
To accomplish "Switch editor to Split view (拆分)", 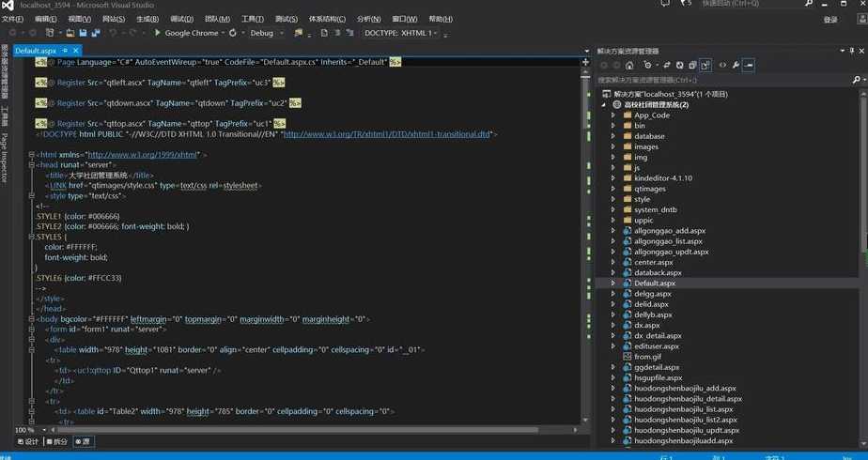I will [57, 441].
